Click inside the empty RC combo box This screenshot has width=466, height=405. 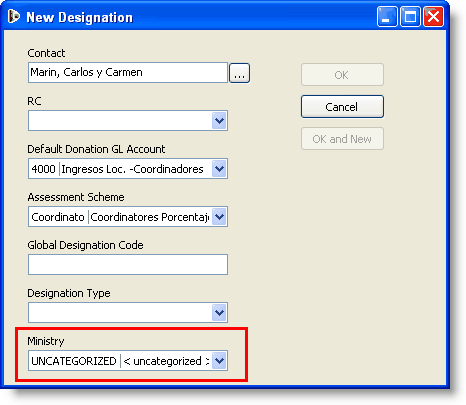pos(120,120)
